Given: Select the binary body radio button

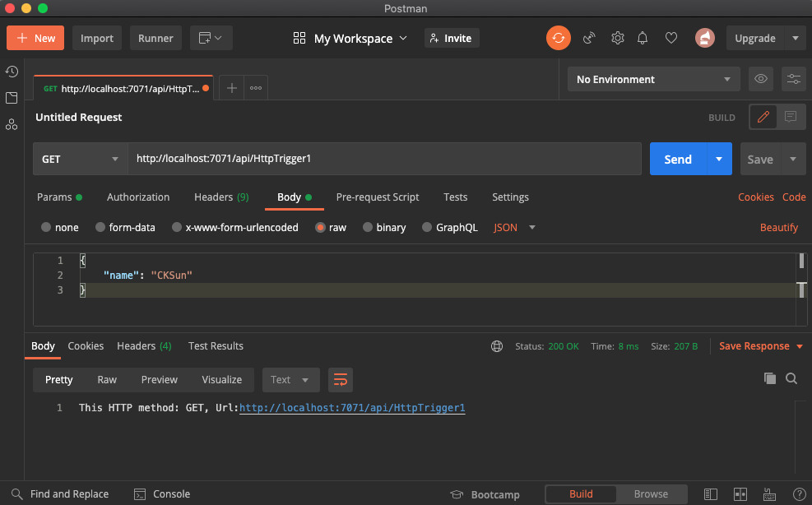Looking at the screenshot, I should 368,227.
